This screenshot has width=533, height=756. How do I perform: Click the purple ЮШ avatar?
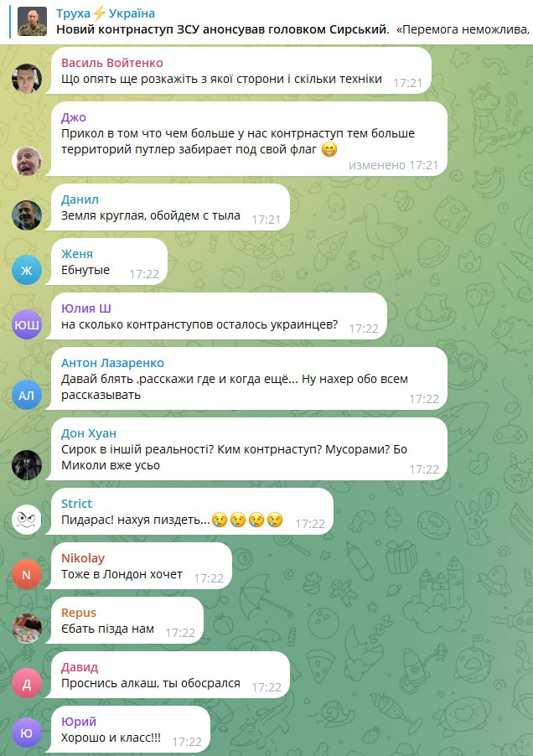[27, 324]
